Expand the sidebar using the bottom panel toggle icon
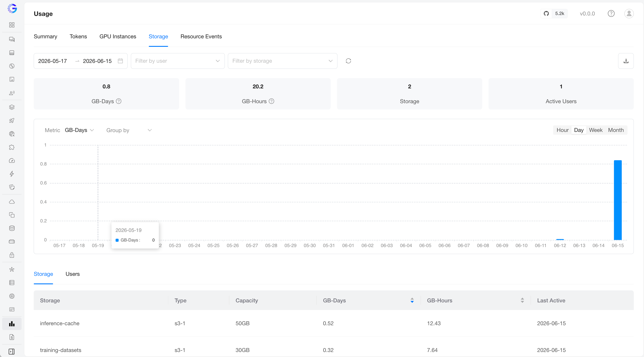Screen dimensions: 644x357 click(12, 352)
